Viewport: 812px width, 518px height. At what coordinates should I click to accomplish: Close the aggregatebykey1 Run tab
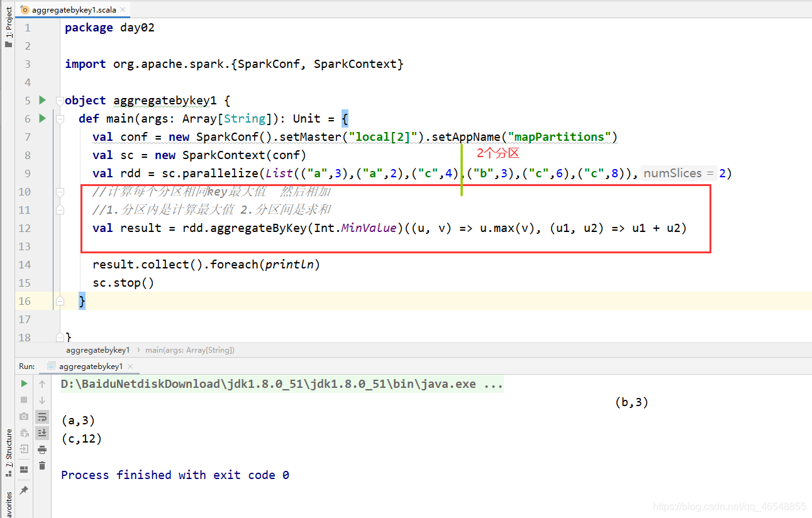coord(131,366)
